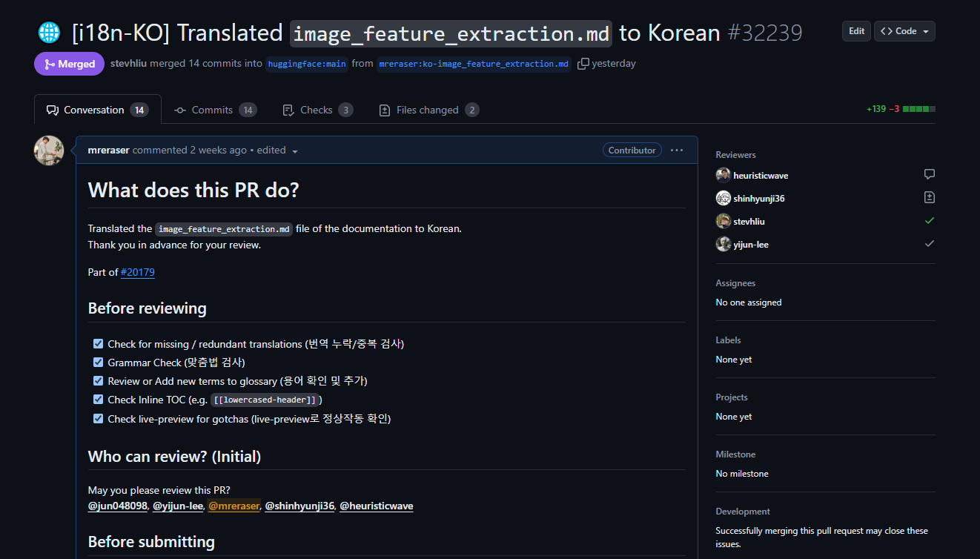The height and width of the screenshot is (559, 980).
Task: Click the 'No one assigned' text
Action: coord(749,302)
